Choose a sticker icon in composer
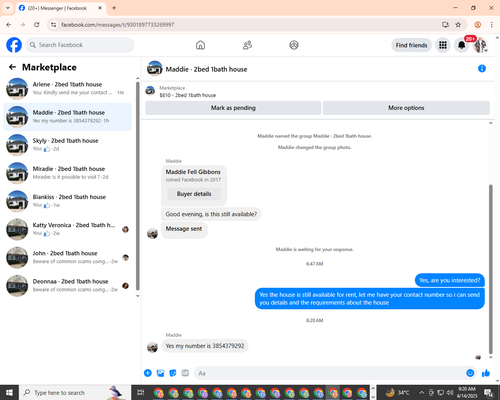This screenshot has width=500, height=400. click(173, 373)
